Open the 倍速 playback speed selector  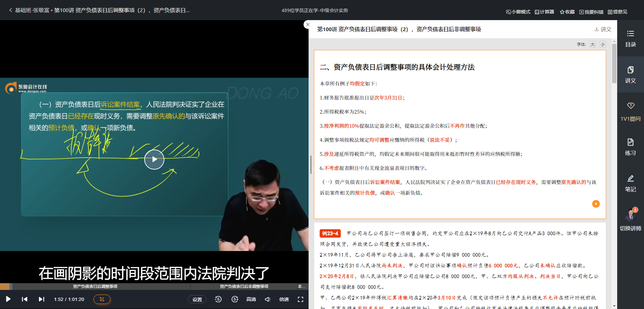(x=284, y=299)
